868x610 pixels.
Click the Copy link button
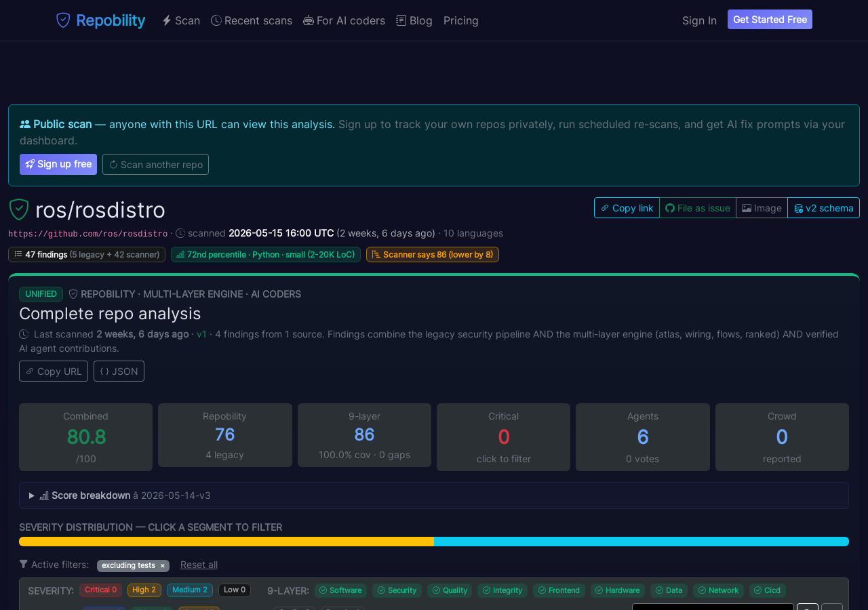[x=627, y=208]
